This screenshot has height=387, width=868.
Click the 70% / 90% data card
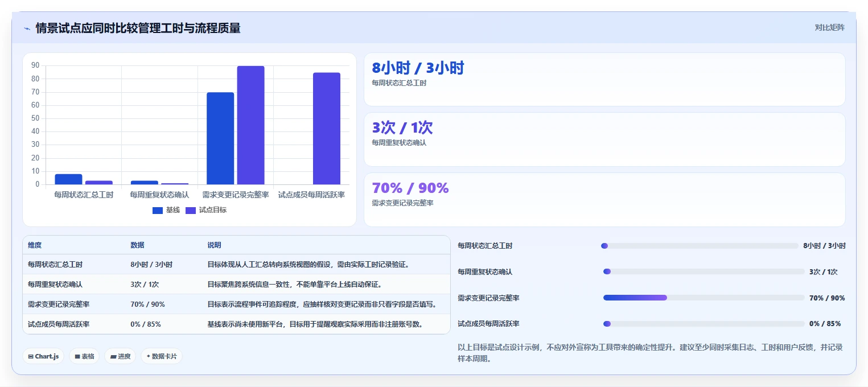point(604,200)
